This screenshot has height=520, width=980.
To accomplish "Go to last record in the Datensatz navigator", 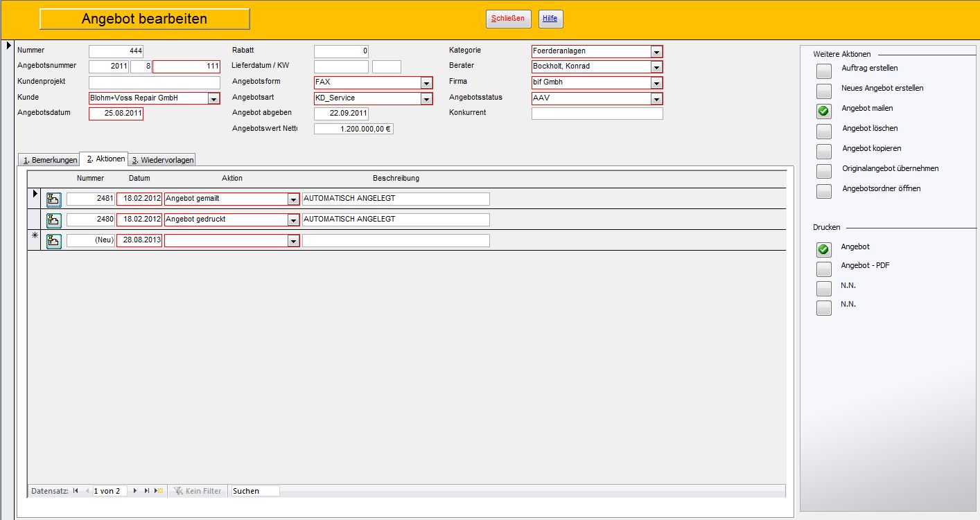I will pos(146,491).
